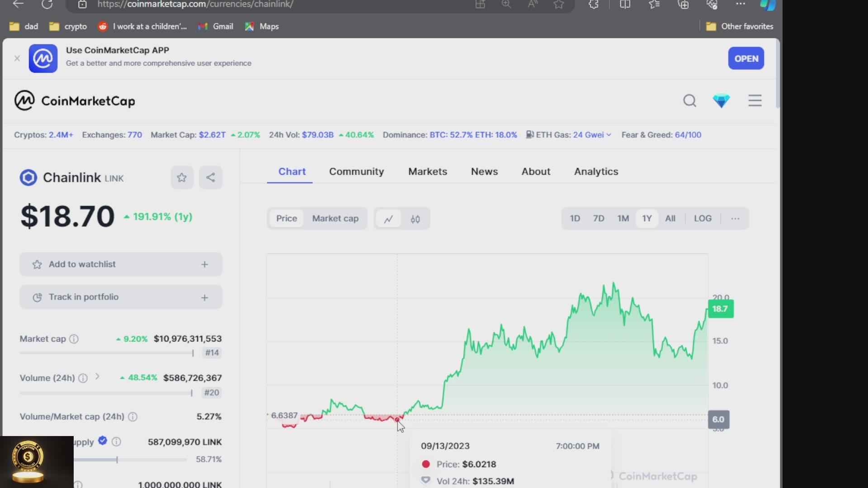
Task: Click the BTC 52.7% ETH 18.0% dominance link
Action: (x=473, y=135)
